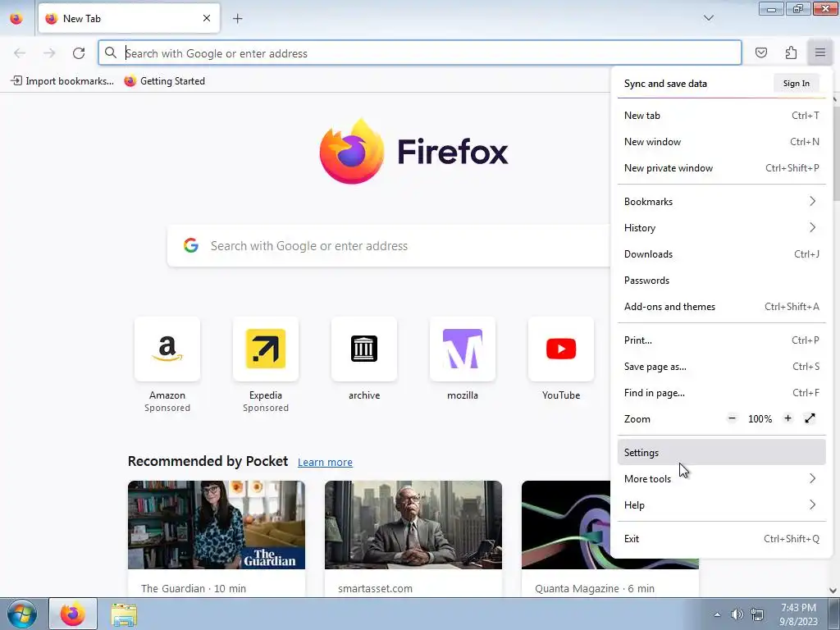Open the Firefox application menu hamburger icon
Screen dimensions: 840x630
point(819,52)
